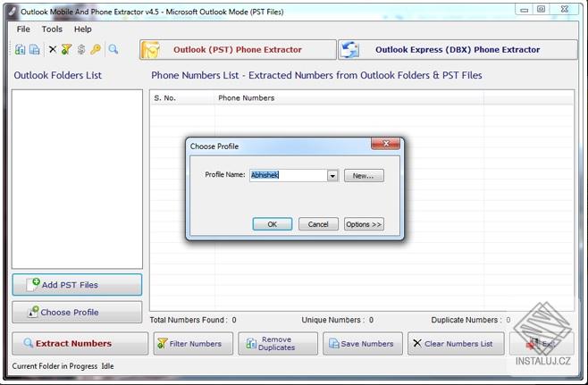Click the S. No. column header
This screenshot has height=385, width=588.
pos(182,98)
